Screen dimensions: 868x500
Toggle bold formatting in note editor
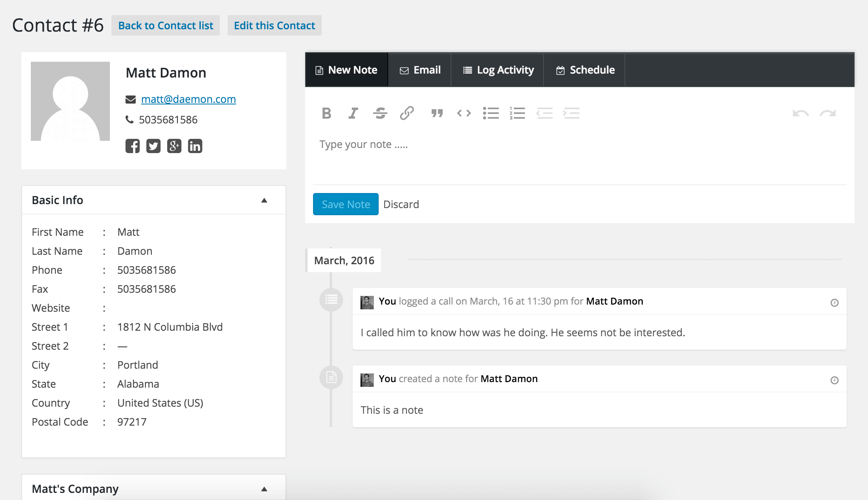[326, 114]
